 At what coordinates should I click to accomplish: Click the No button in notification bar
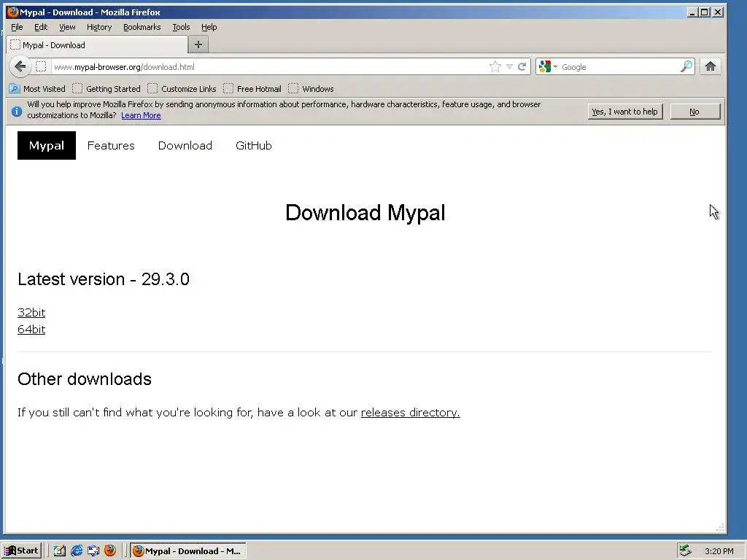coord(694,112)
